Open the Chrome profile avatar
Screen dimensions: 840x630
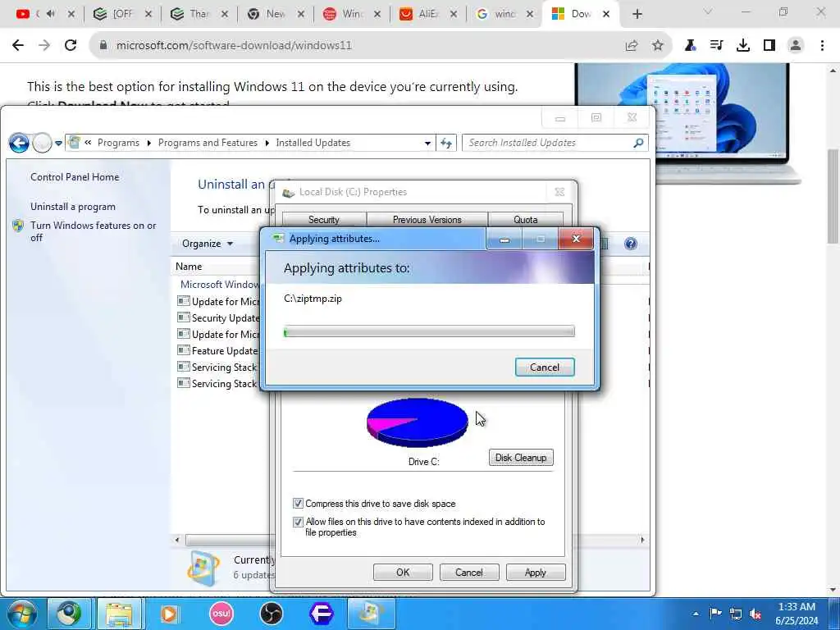click(x=796, y=46)
